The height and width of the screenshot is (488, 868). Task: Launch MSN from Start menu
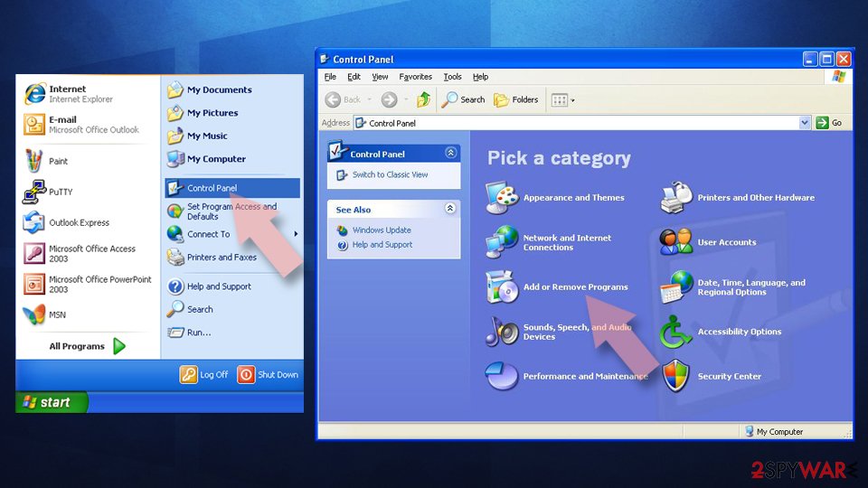click(45, 314)
